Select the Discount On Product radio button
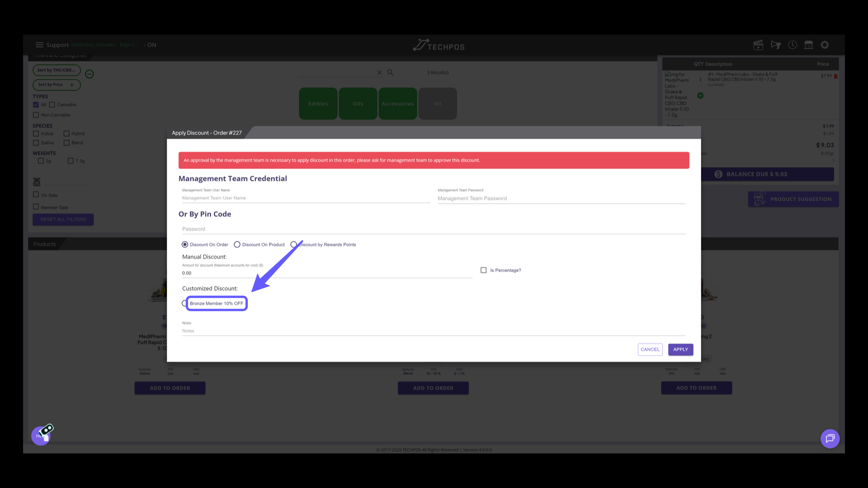The height and width of the screenshot is (488, 868). click(237, 244)
